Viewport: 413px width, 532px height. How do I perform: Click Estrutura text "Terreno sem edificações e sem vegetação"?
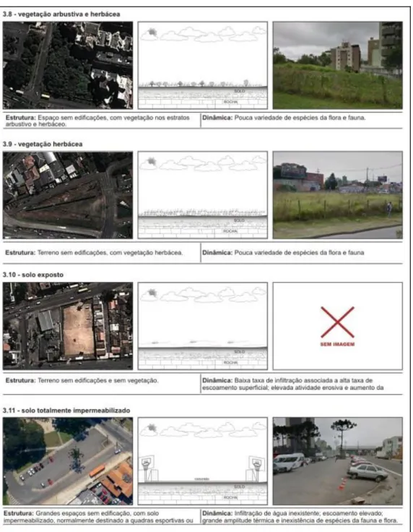82,380
